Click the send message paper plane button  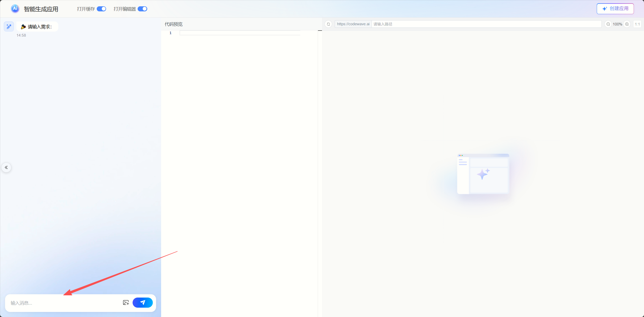(x=142, y=302)
